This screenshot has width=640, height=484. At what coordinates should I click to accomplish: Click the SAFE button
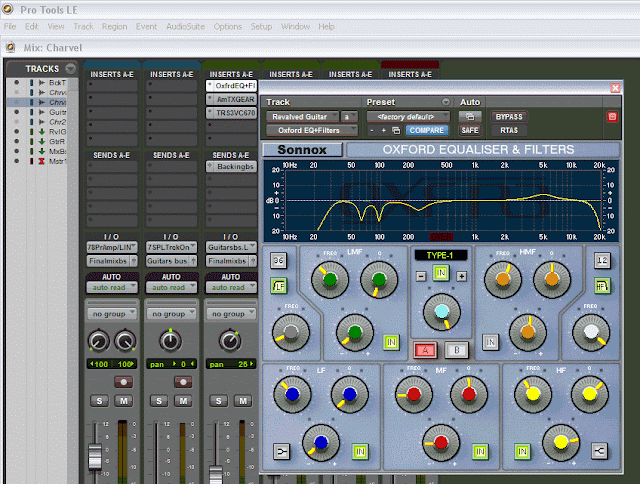(x=470, y=130)
